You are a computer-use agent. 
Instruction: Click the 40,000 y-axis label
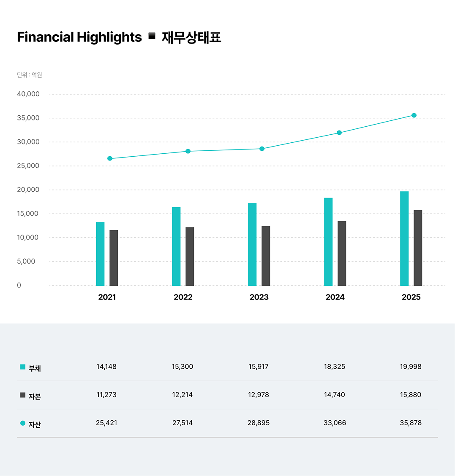point(28,94)
